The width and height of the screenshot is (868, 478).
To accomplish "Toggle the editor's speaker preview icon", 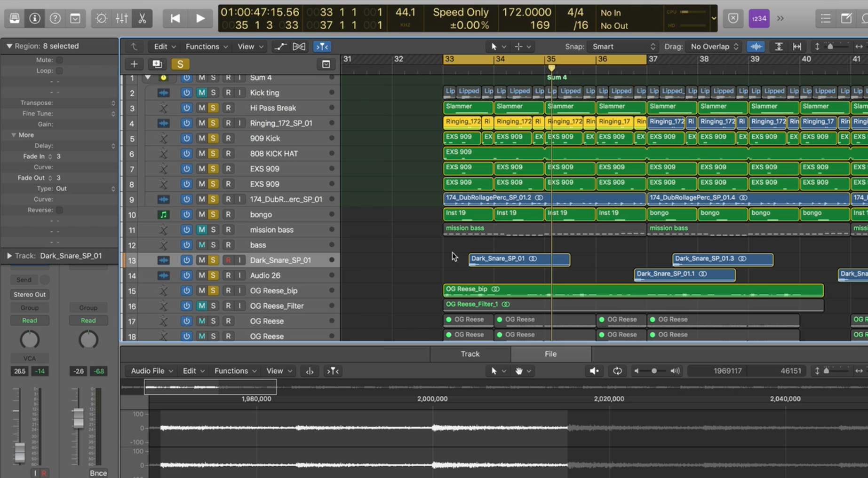I will (594, 371).
